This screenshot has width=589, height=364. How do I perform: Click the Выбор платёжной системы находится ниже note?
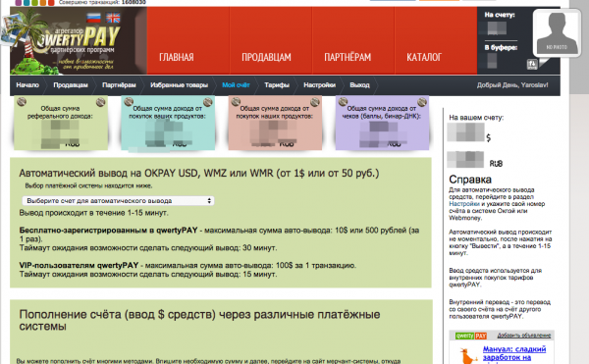tap(88, 185)
